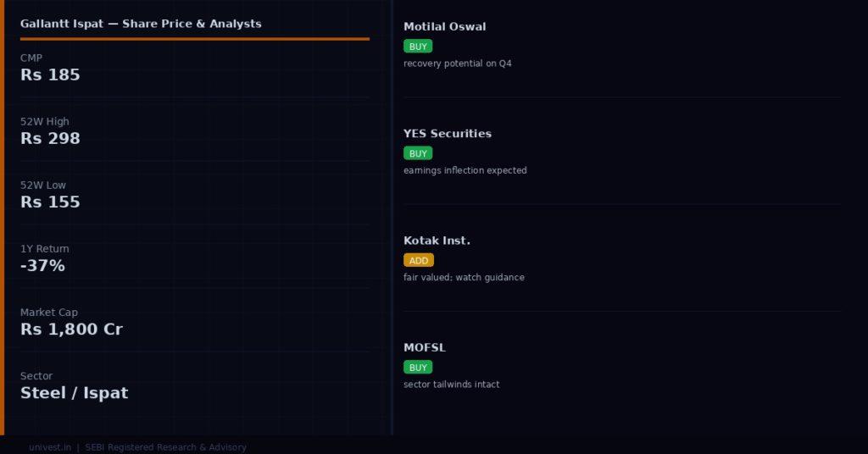
Task: Click the Market Cap value Rs 1,800 Cr
Action: click(x=71, y=329)
